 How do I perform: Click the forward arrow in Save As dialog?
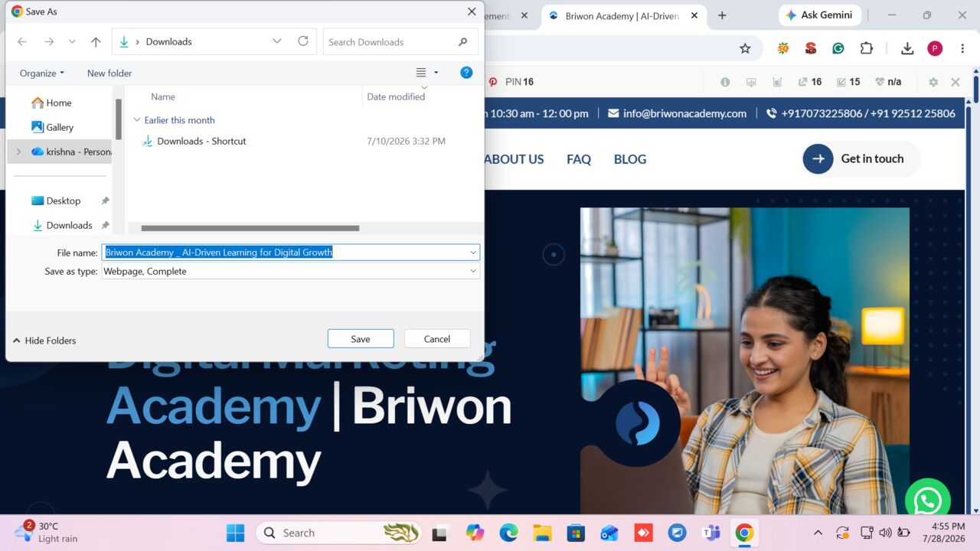point(49,42)
